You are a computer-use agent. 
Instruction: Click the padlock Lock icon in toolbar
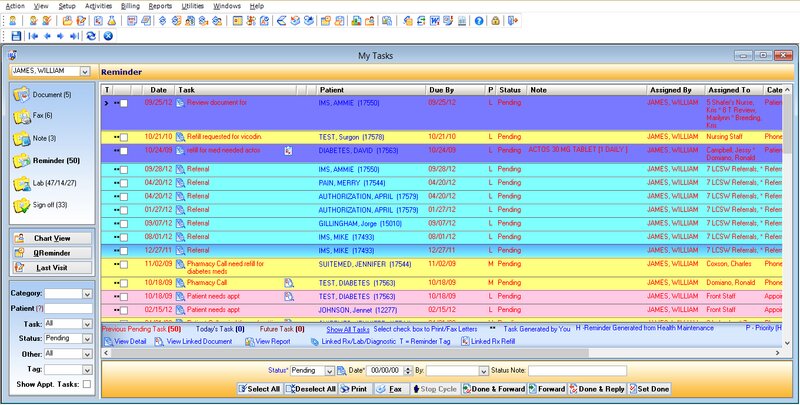click(x=497, y=20)
